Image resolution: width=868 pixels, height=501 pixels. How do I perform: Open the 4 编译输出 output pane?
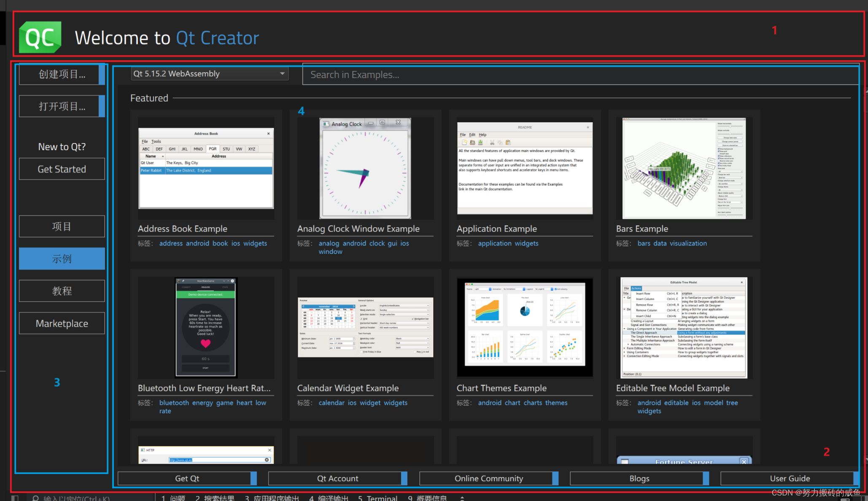329,498
